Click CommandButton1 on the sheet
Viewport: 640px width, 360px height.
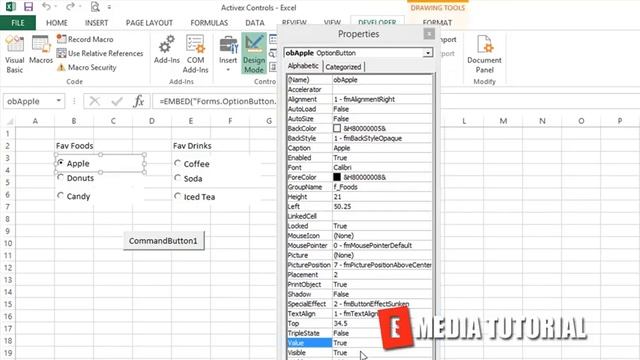(x=163, y=241)
